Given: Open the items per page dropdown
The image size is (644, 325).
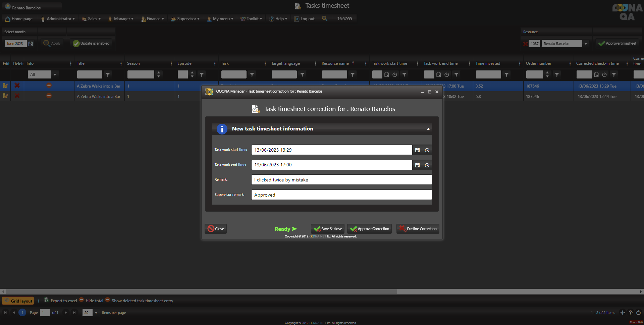Looking at the screenshot, I should (x=96, y=313).
